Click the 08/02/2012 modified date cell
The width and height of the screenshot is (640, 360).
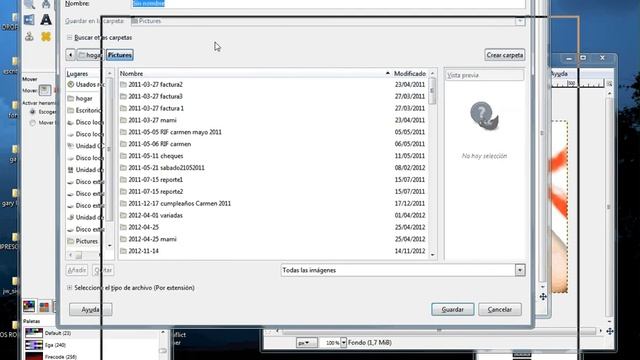coord(410,168)
